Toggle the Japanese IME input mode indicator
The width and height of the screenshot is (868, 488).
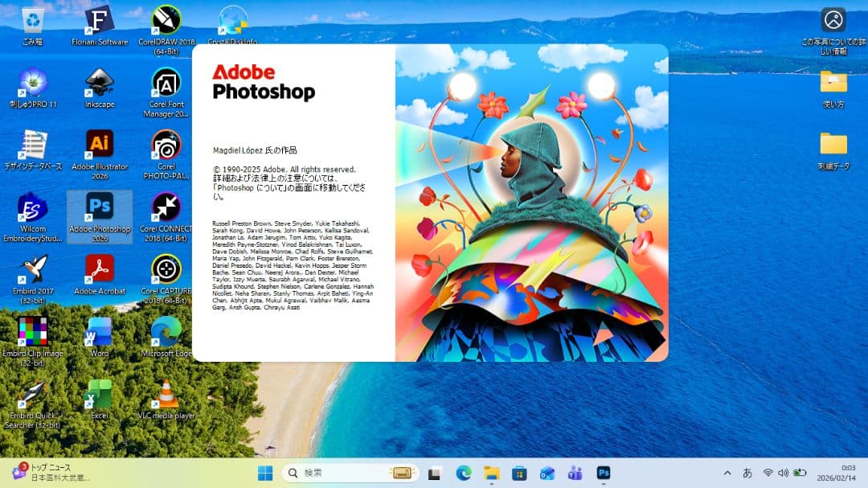click(x=747, y=473)
